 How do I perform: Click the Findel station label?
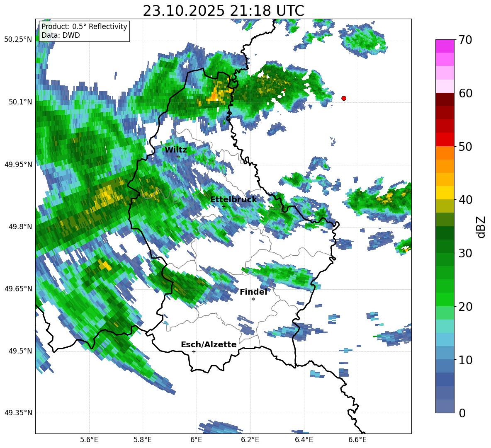253,292
